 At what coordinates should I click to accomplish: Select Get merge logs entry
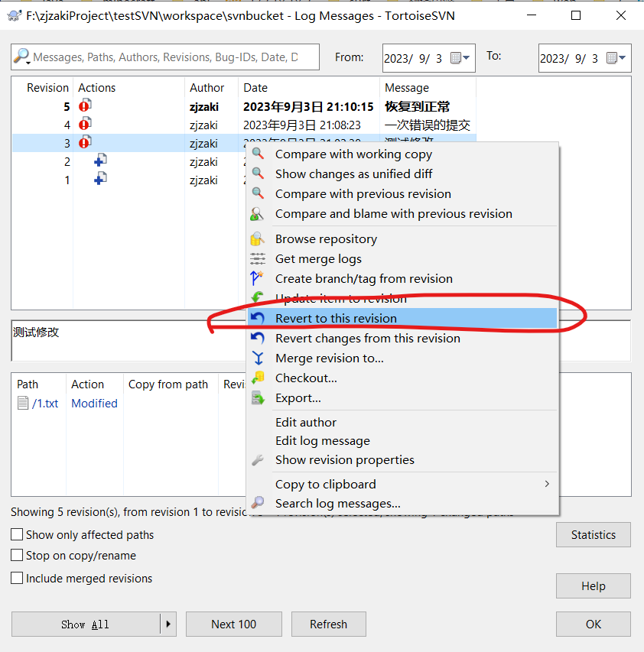318,258
